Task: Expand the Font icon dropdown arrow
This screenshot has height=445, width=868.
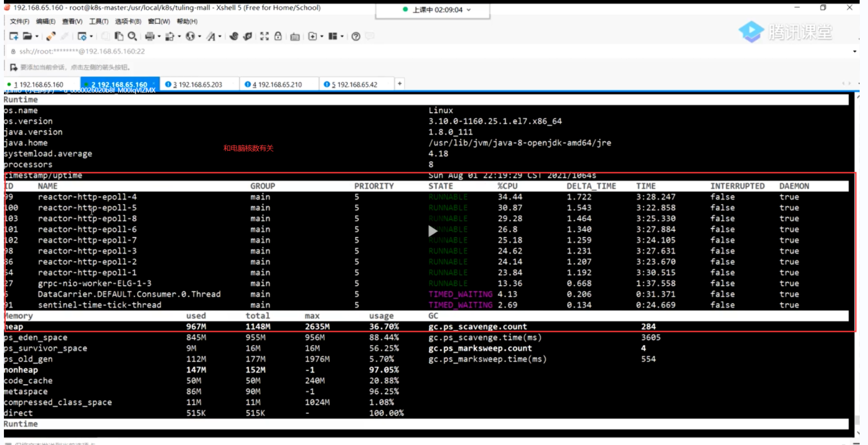Action: [220, 36]
